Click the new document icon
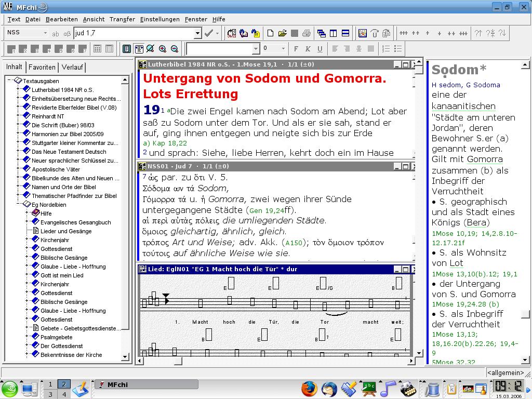The image size is (532, 399). point(270,33)
